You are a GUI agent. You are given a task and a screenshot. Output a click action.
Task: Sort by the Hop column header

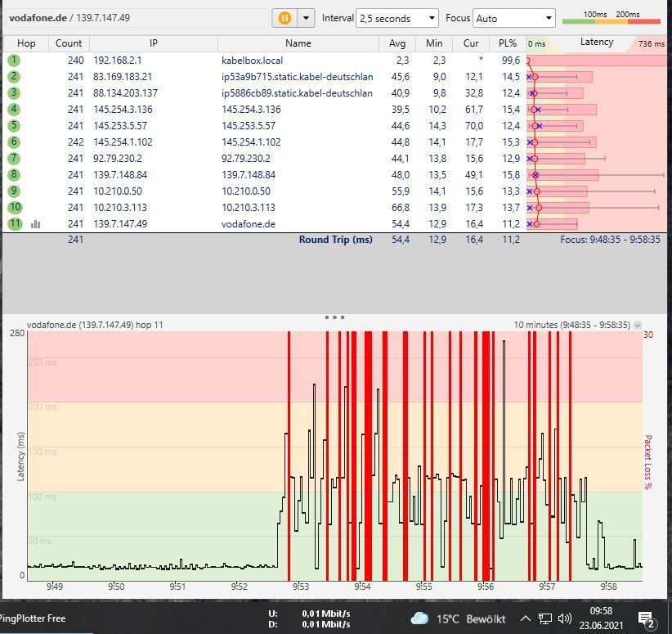26,43
